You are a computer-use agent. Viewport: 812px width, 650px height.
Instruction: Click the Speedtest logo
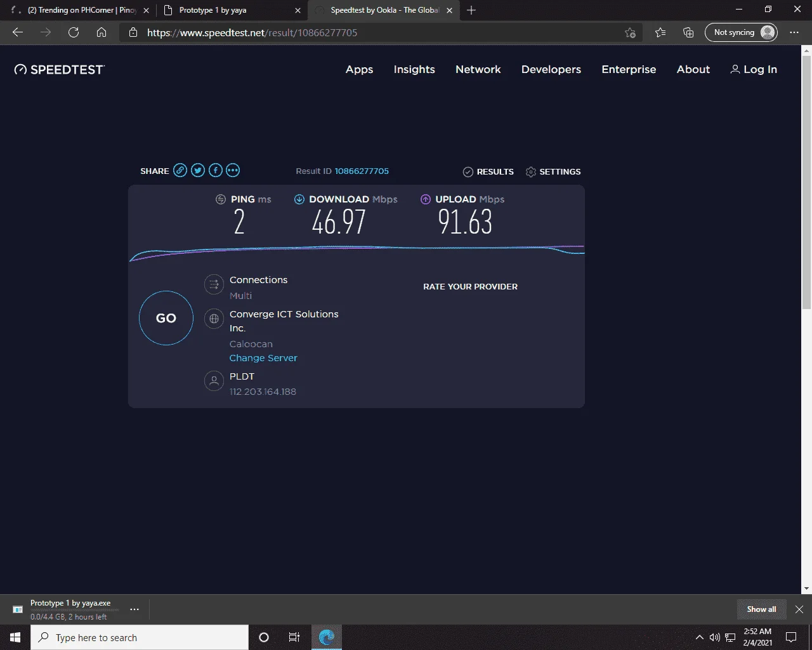60,69
